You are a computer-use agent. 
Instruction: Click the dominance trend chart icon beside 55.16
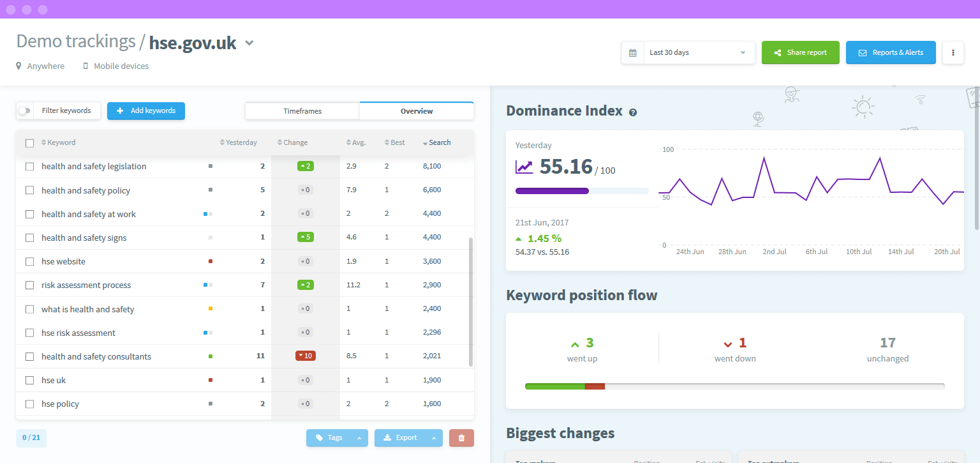524,167
